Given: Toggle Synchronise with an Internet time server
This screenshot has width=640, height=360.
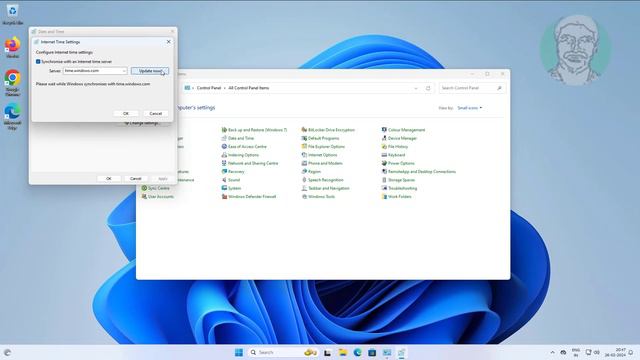Looking at the screenshot, I should pos(38,62).
